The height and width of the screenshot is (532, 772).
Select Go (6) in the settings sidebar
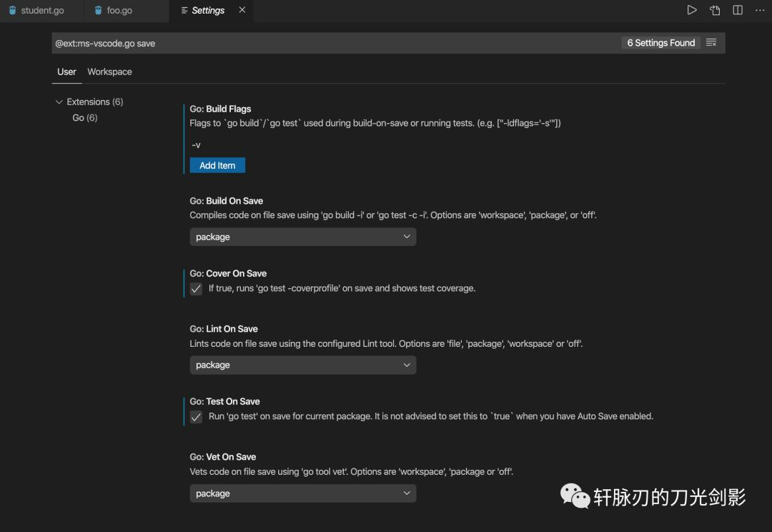tap(85, 117)
